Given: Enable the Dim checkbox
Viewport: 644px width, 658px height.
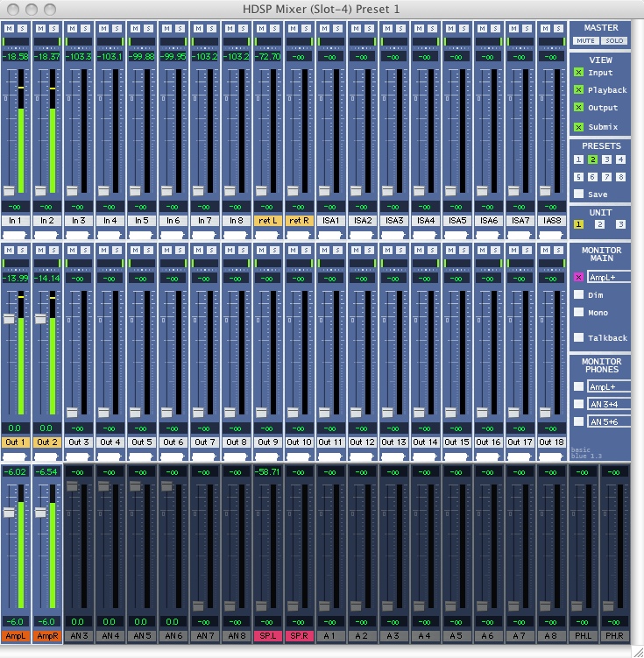Looking at the screenshot, I should click(x=578, y=294).
